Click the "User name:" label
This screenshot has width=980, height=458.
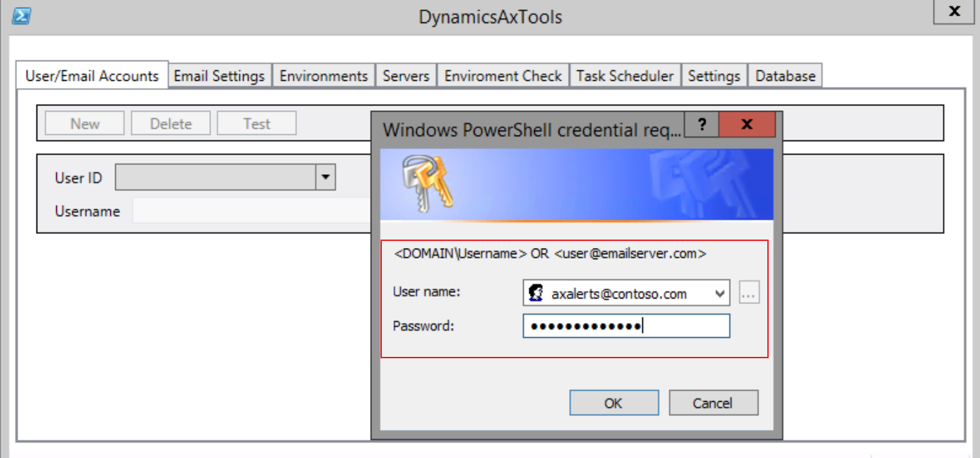(x=426, y=292)
